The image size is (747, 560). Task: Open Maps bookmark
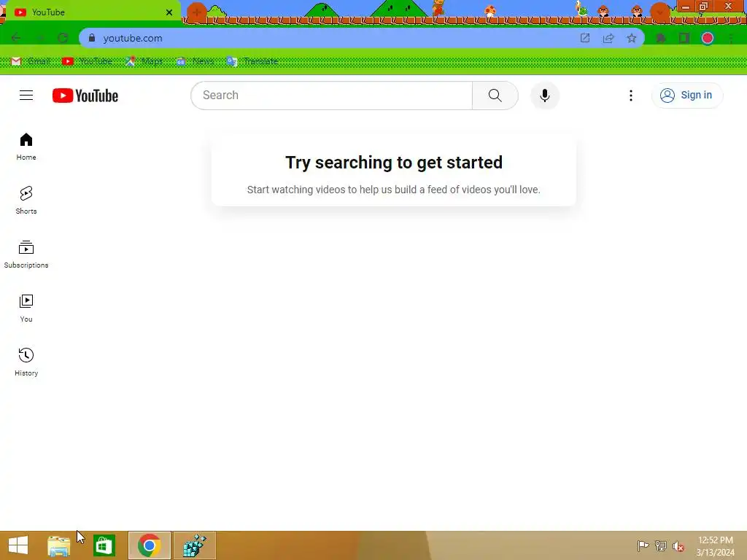(x=144, y=61)
